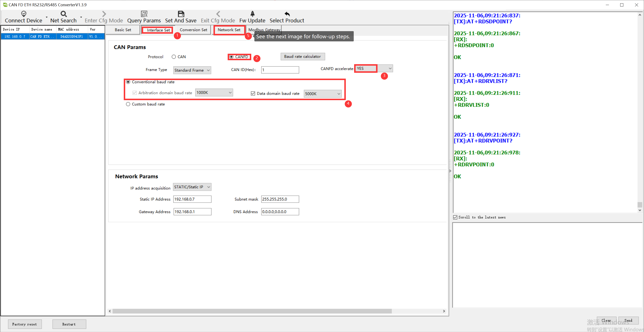Click the Baud rate calculator button

click(x=302, y=57)
